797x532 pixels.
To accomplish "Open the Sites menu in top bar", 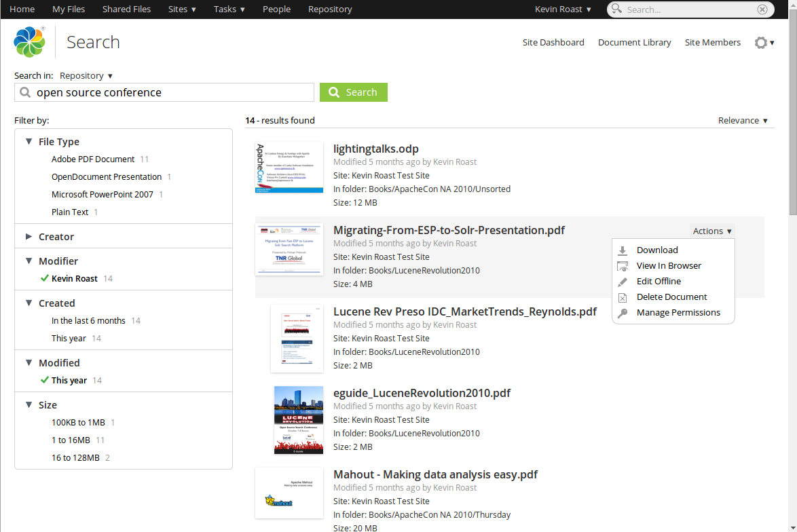I will click(182, 9).
